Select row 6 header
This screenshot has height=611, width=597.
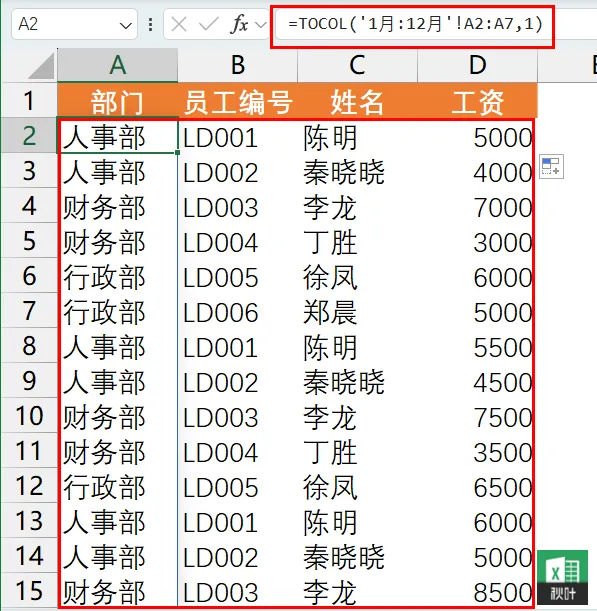coord(29,275)
